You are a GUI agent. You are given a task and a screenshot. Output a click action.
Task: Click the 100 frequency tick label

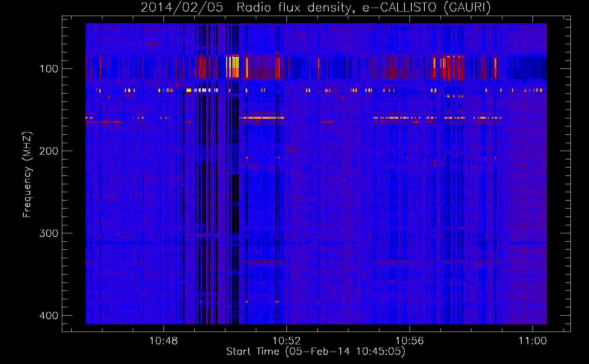coord(49,69)
